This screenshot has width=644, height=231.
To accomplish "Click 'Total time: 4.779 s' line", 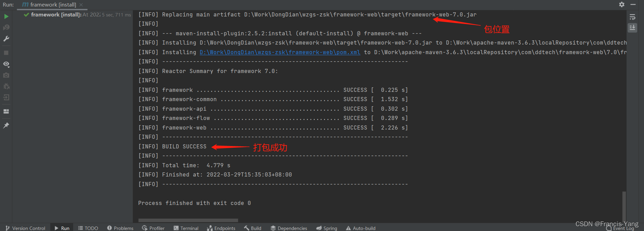I will pos(184,165).
